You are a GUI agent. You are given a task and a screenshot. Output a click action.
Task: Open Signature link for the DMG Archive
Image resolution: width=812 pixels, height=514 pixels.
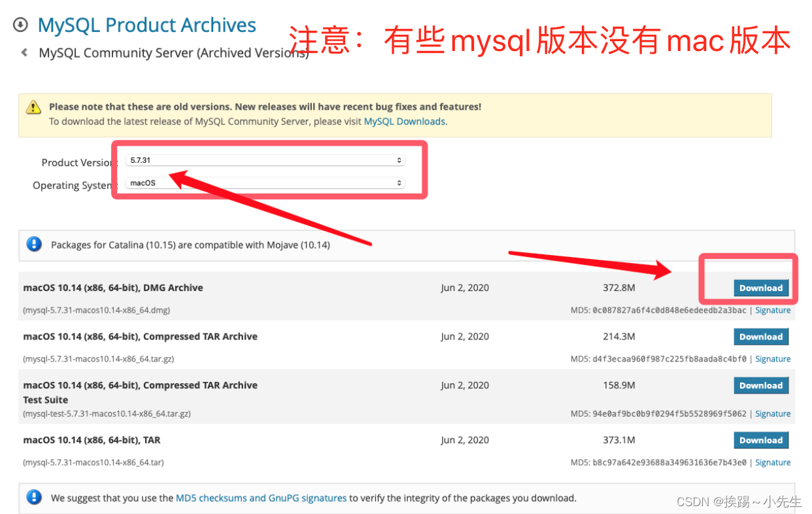click(773, 311)
